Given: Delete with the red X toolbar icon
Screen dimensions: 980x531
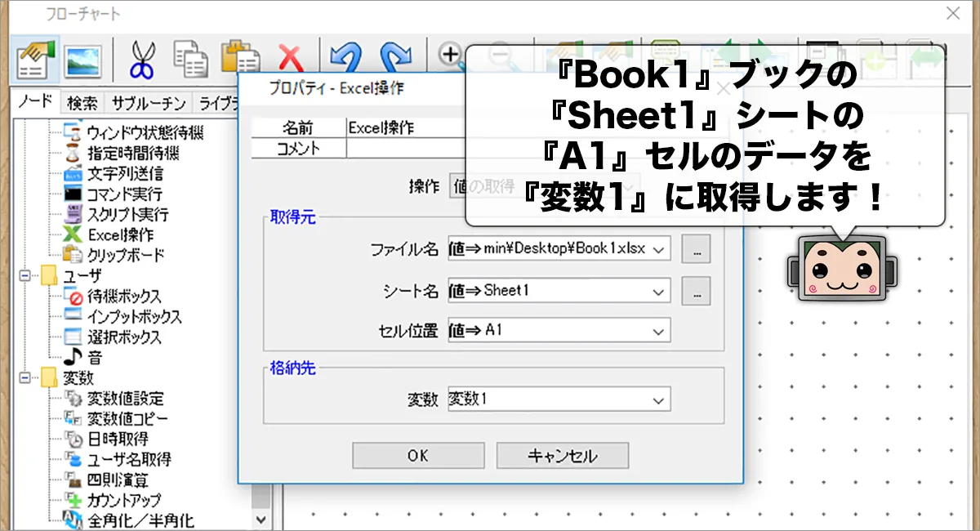Looking at the screenshot, I should point(291,59).
